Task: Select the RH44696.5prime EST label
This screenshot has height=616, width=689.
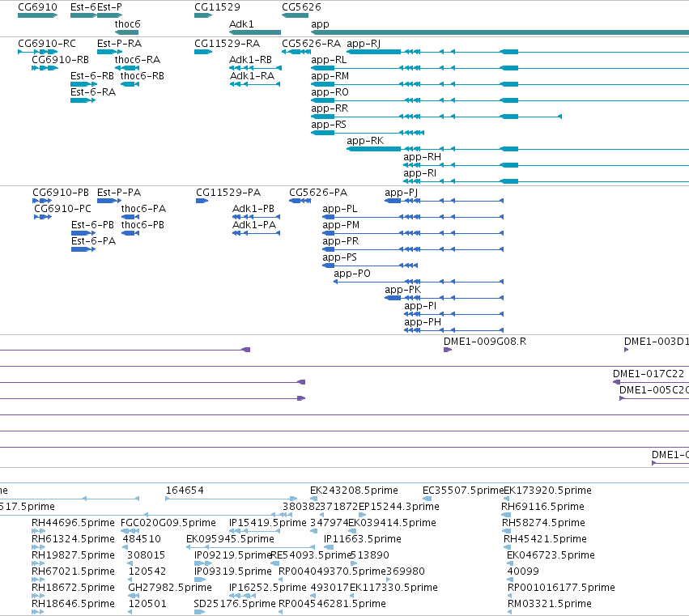Action: [x=73, y=523]
